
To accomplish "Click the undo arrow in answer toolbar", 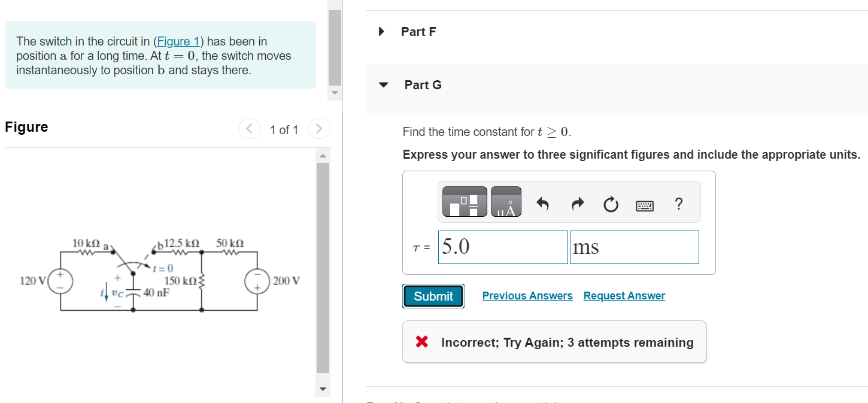I will [544, 204].
